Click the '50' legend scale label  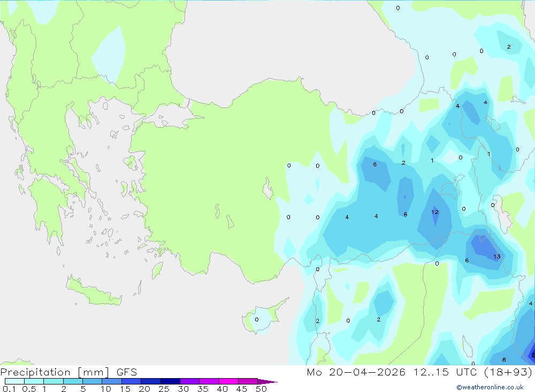pyautogui.click(x=262, y=389)
